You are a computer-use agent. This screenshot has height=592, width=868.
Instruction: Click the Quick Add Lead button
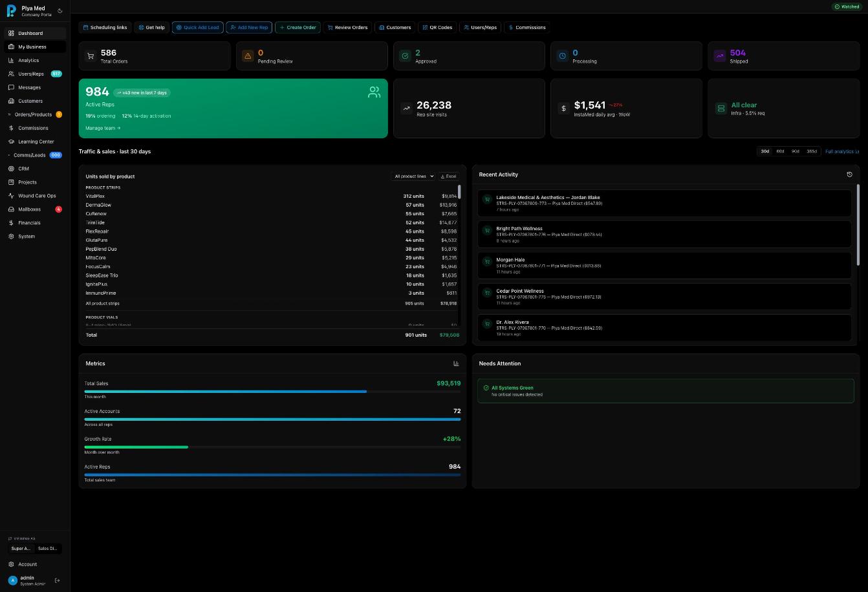tap(198, 28)
